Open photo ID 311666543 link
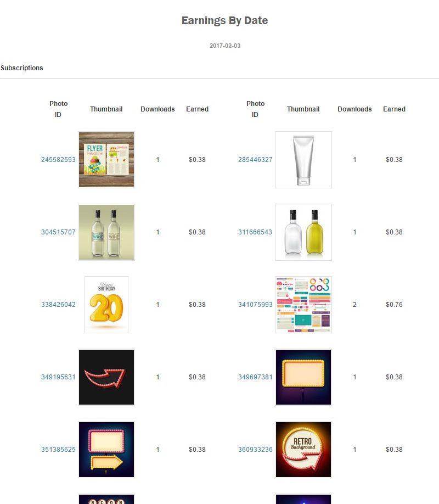Viewport: 439px width, 504px height. point(255,232)
